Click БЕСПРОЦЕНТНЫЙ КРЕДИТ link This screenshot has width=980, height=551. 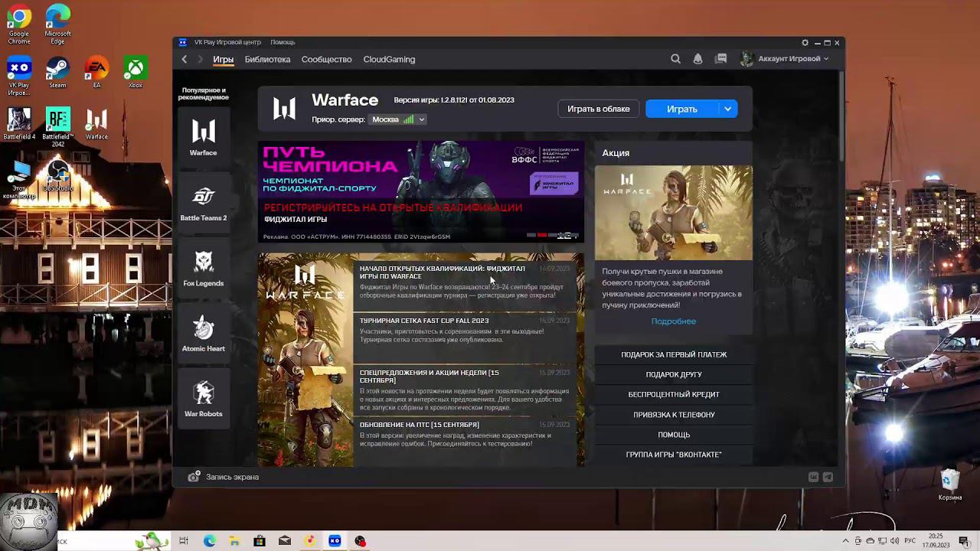674,394
